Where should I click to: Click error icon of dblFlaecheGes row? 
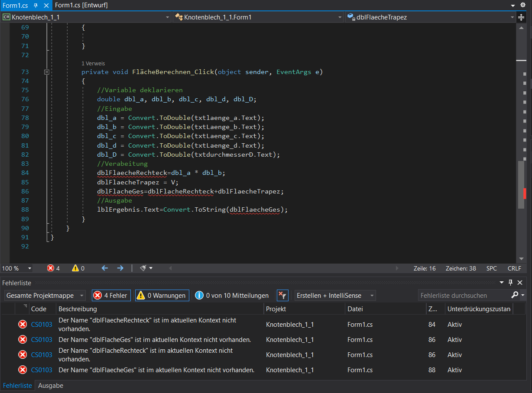tap(23, 370)
